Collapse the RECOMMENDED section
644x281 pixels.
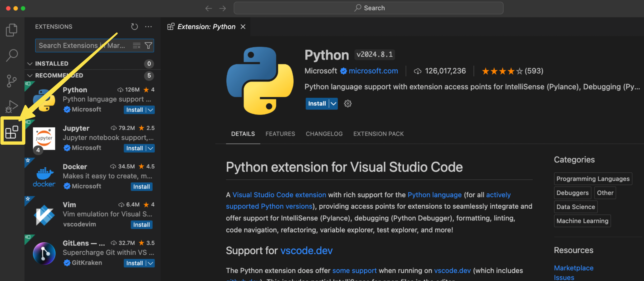(30, 75)
